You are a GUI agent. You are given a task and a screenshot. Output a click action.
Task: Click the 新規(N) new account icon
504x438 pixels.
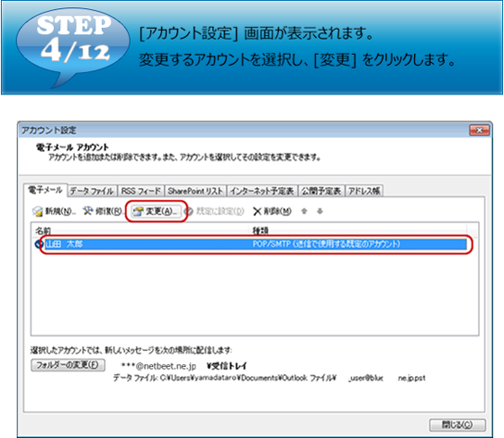click(38, 211)
